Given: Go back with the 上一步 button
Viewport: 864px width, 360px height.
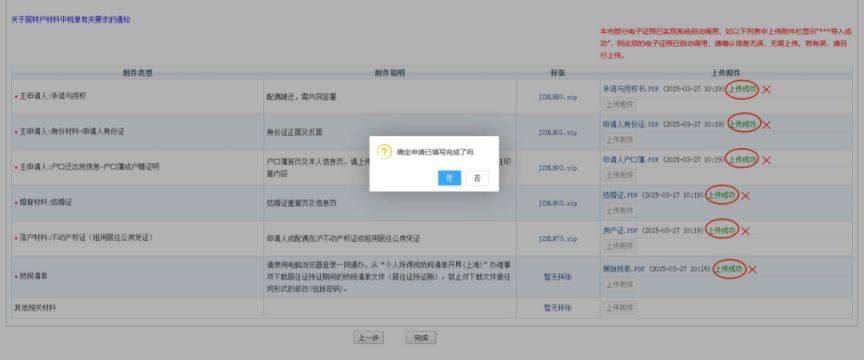Looking at the screenshot, I should [x=368, y=338].
